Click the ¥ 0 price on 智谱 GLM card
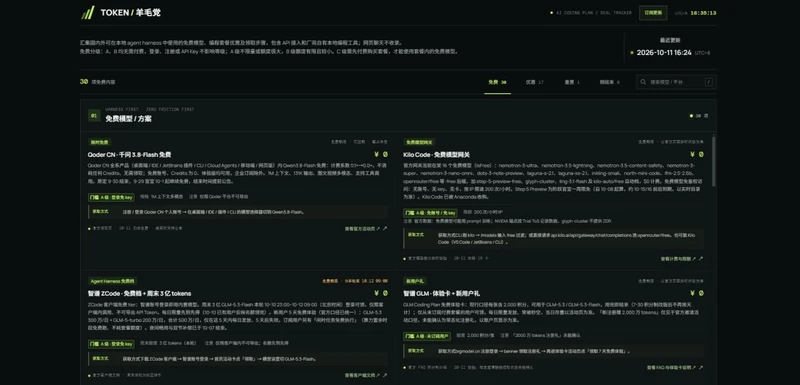The image size is (800, 385). 696,293
